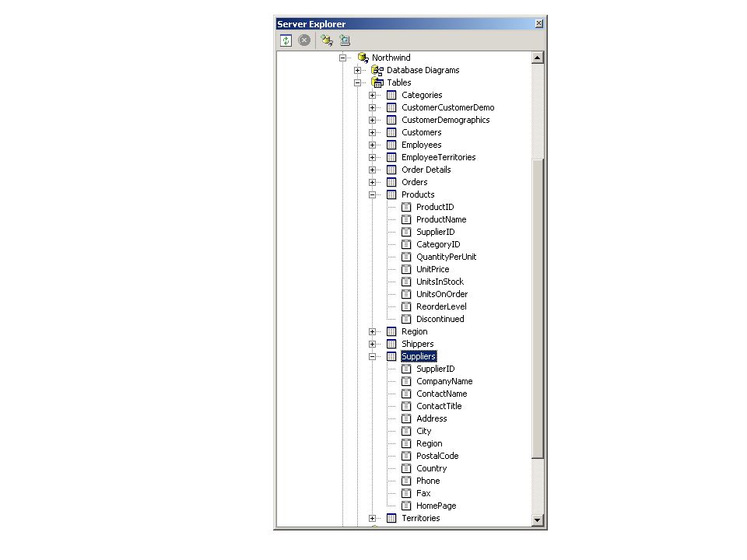
Task: Select the UnitsOnOrder column
Action: tap(442, 294)
